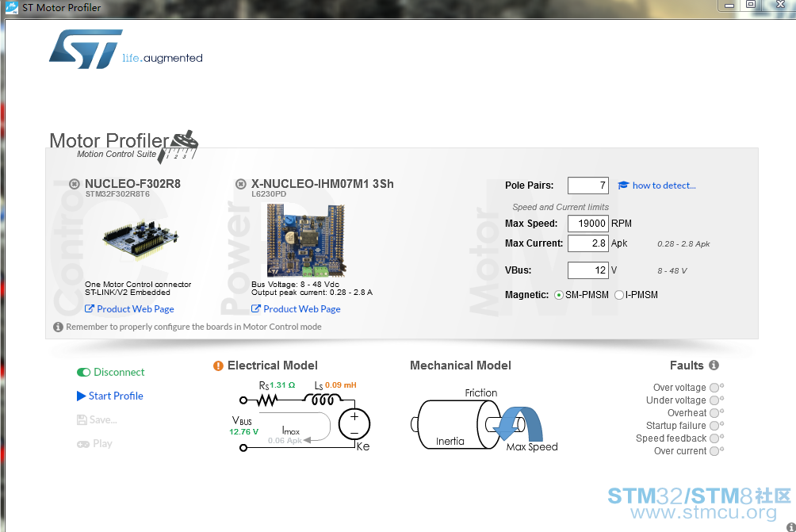The image size is (796, 532).
Task: Click the Rs 1.31 Ω value
Action: 282,385
